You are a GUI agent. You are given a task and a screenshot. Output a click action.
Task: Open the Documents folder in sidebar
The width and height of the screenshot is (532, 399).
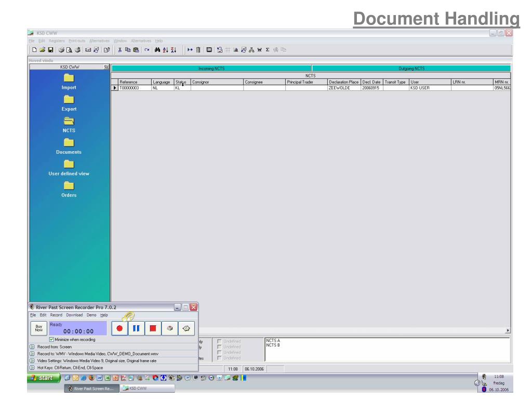click(69, 146)
